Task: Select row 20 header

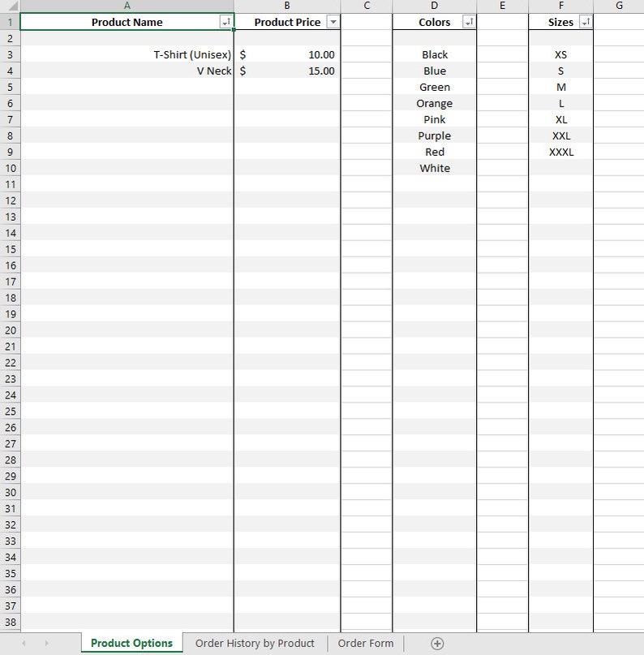Action: [10, 330]
